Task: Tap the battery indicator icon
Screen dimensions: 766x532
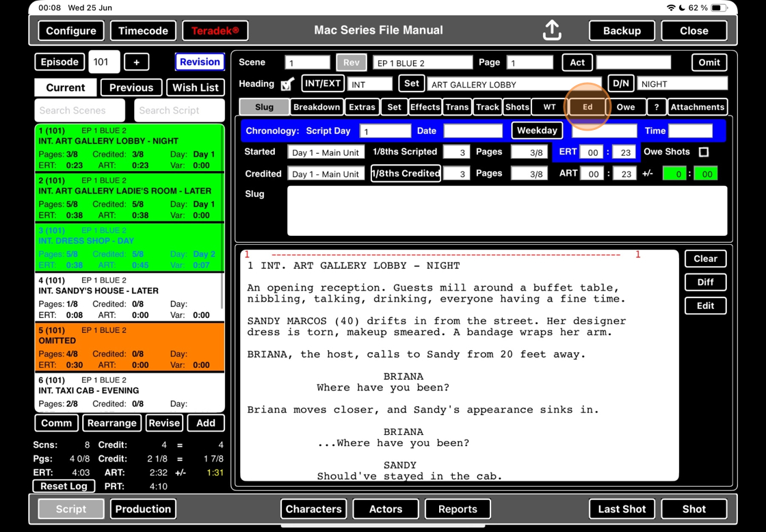Action: (x=719, y=8)
